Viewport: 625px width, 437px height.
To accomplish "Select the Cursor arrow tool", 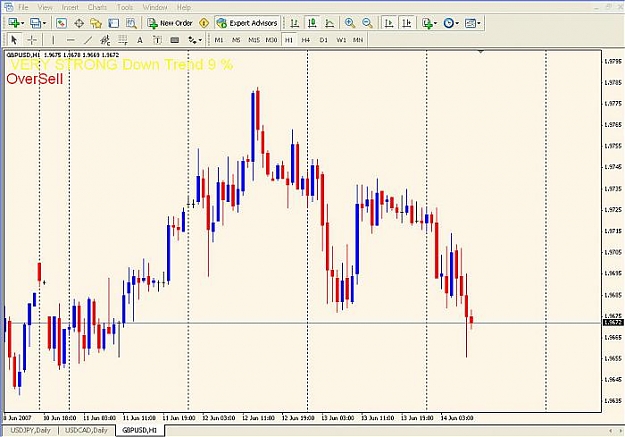I will 14,40.
